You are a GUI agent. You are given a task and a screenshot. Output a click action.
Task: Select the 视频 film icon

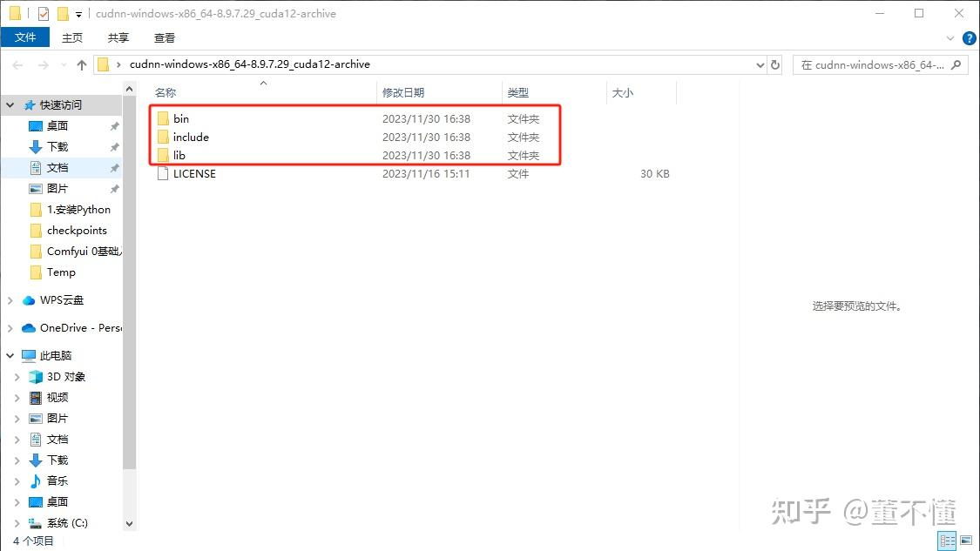click(x=36, y=397)
